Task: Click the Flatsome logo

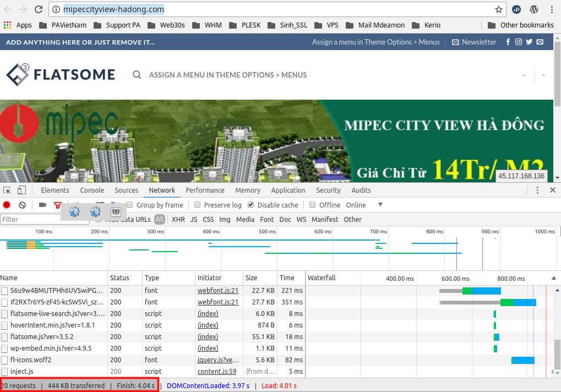Action: (61, 75)
